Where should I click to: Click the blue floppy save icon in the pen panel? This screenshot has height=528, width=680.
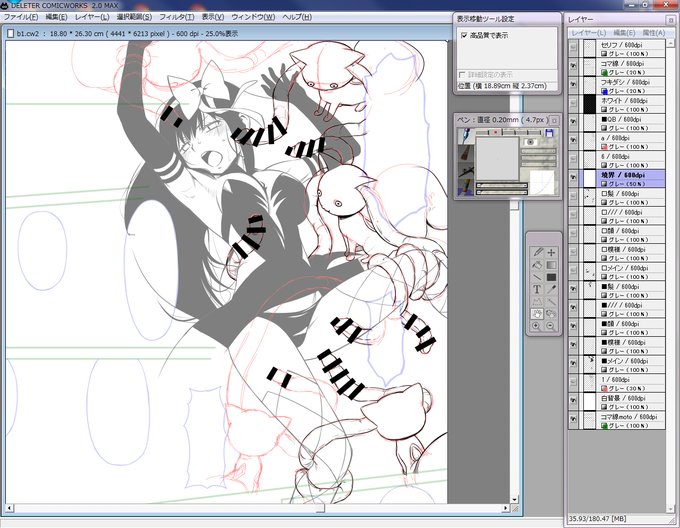coord(549,133)
